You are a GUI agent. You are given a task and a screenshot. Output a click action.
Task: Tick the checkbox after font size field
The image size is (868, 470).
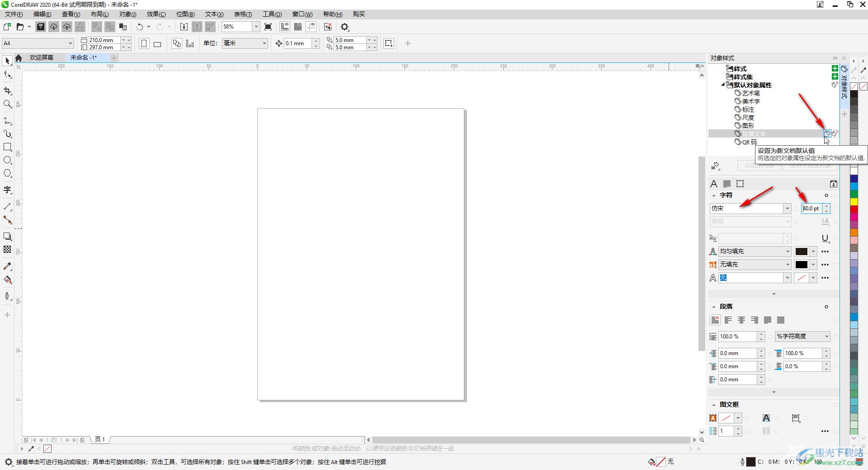pyautogui.click(x=835, y=209)
